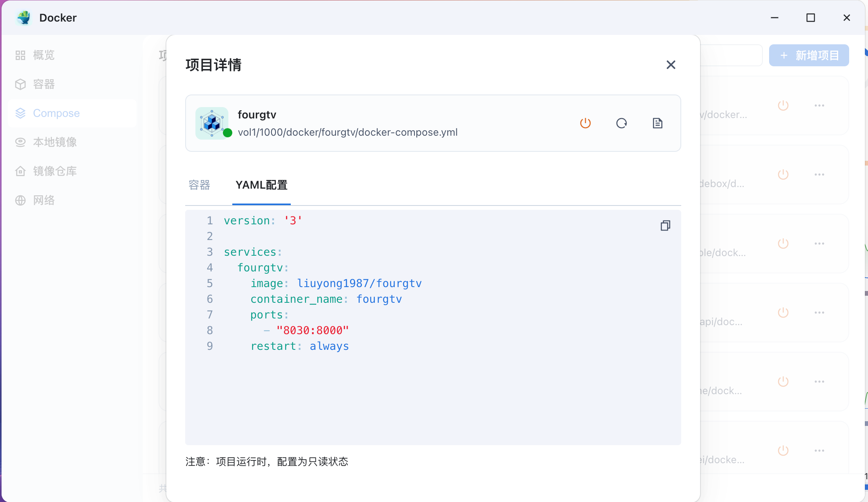Click the read-only note 项目运行时
Viewport: 868px width, 502px height.
point(267,462)
